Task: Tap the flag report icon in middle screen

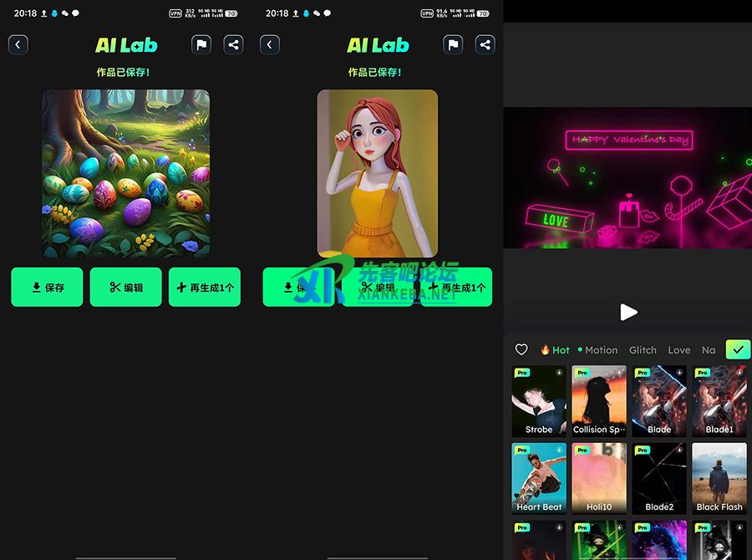Action: (x=453, y=45)
